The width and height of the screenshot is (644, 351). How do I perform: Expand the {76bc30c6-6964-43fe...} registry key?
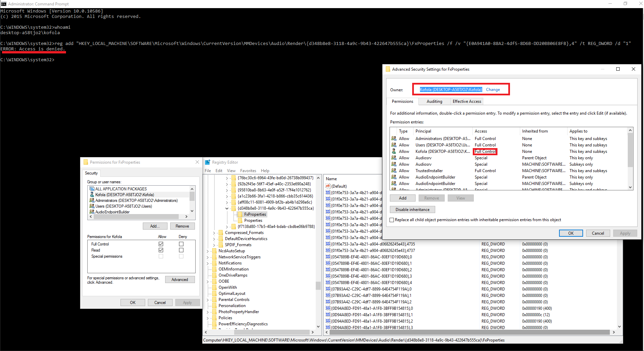tap(227, 178)
